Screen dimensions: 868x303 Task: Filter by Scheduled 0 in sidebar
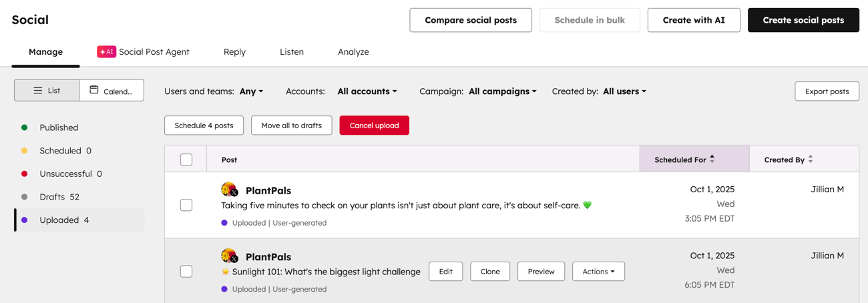79,151
